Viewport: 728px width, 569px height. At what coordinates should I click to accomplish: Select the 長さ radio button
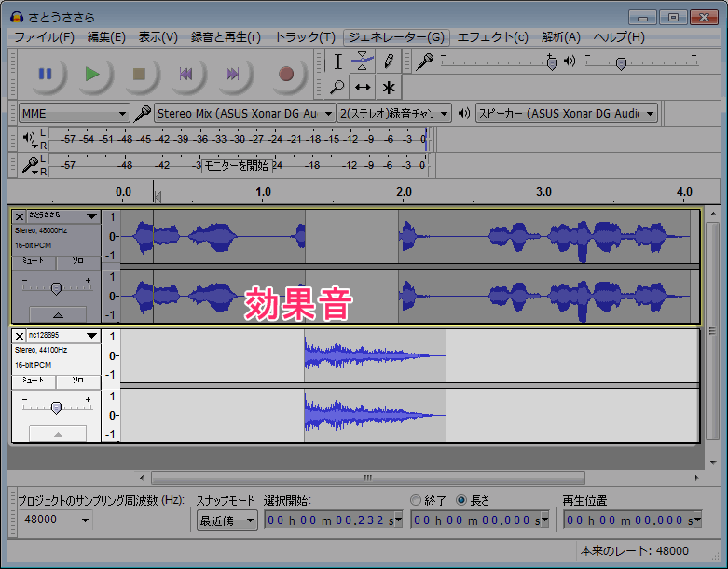461,500
